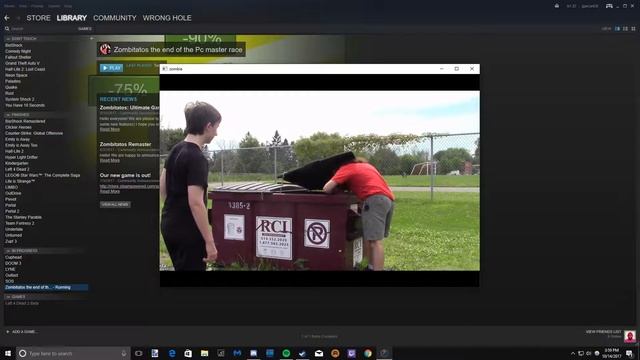Select LEGO Star Wars The Complete Saga
Viewport: 640px width, 360px height.
[42, 175]
